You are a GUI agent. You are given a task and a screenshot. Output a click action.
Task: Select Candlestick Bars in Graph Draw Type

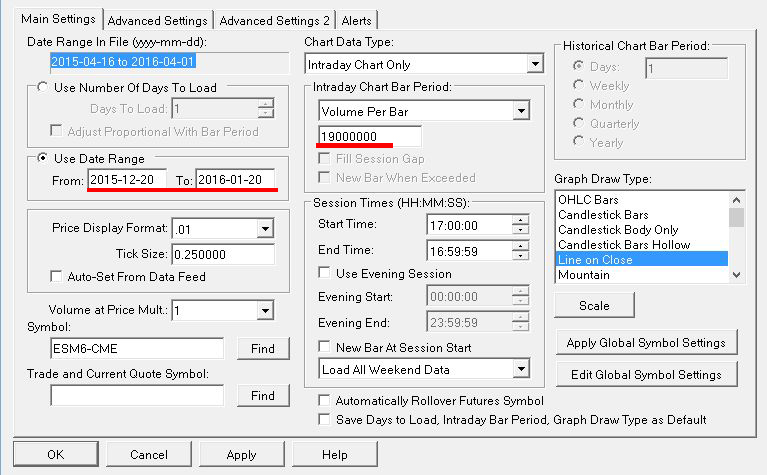642,214
